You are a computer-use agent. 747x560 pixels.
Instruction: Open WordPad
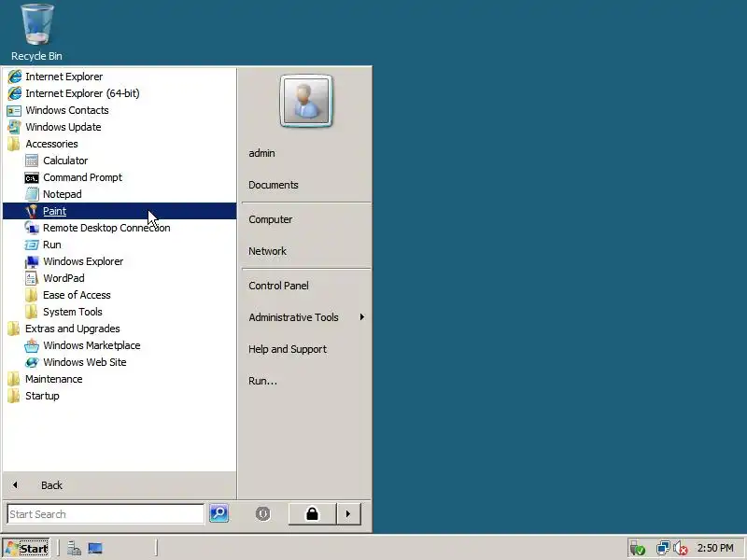120,278
